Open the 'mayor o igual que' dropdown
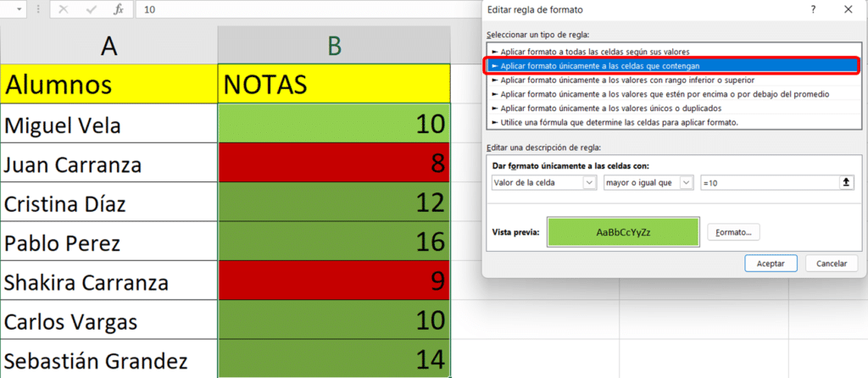The height and width of the screenshot is (378, 868). 648,182
